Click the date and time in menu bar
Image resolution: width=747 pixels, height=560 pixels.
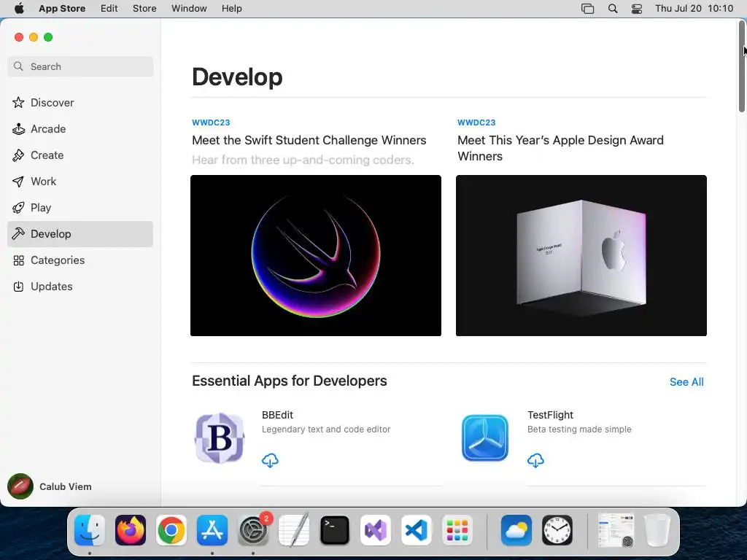[694, 9]
